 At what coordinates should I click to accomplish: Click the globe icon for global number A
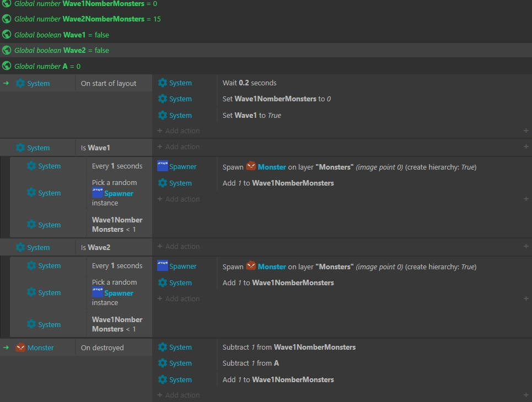click(x=7, y=66)
